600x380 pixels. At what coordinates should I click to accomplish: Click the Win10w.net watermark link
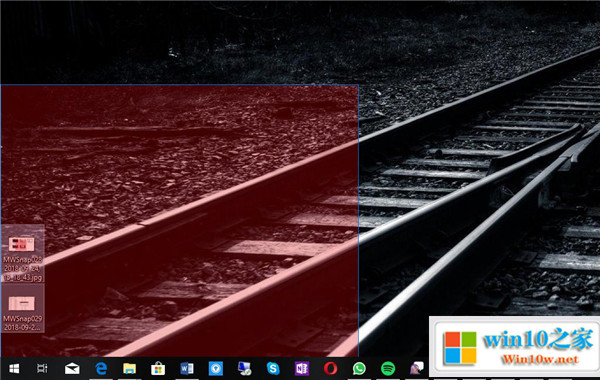pos(540,360)
